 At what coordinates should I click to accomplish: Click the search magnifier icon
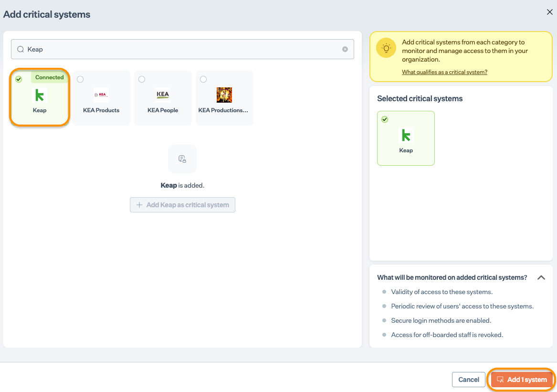coord(21,49)
